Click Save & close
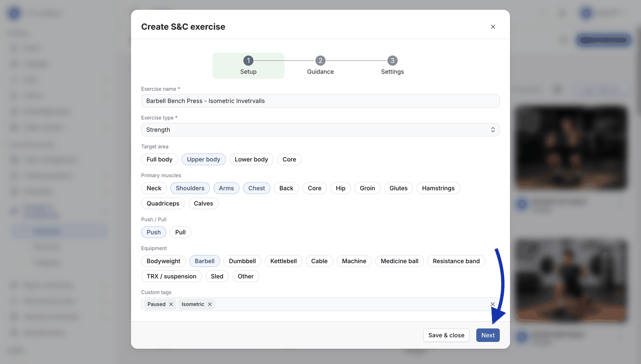 pos(446,335)
